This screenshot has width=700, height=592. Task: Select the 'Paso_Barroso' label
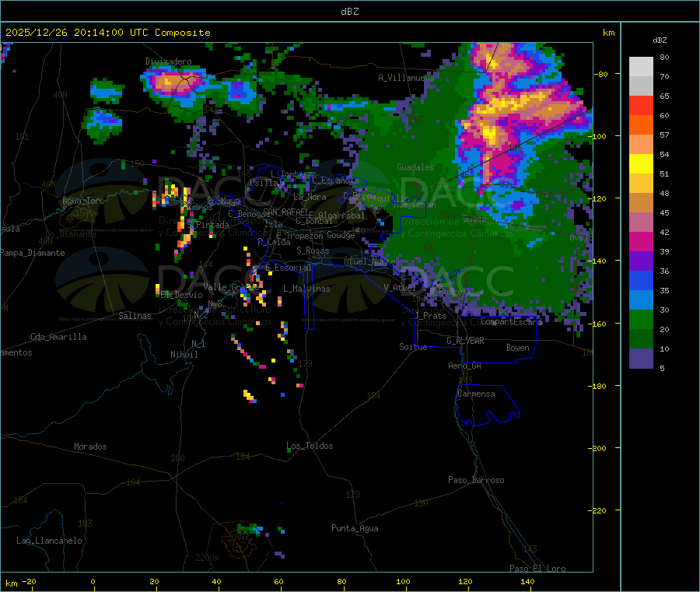[476, 480]
